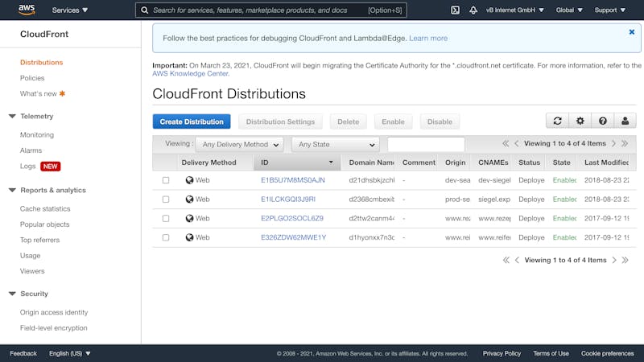Open the vB Internet GmbH account menu
Viewport: 644px width, 362px height.
point(514,10)
